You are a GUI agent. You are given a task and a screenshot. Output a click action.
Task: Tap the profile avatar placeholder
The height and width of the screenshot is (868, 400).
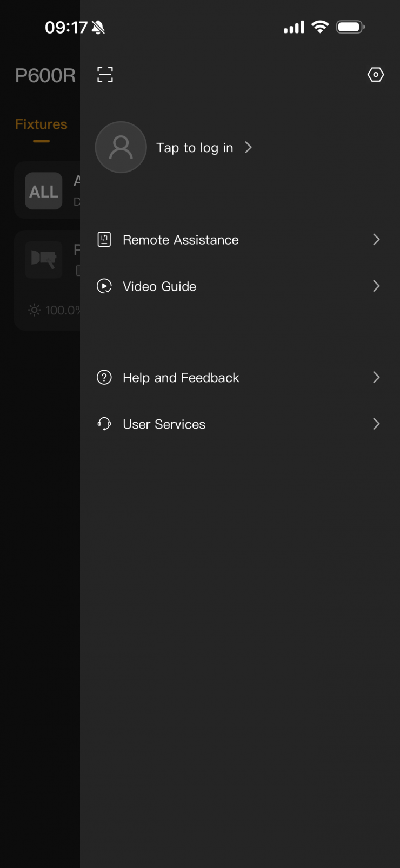121,147
